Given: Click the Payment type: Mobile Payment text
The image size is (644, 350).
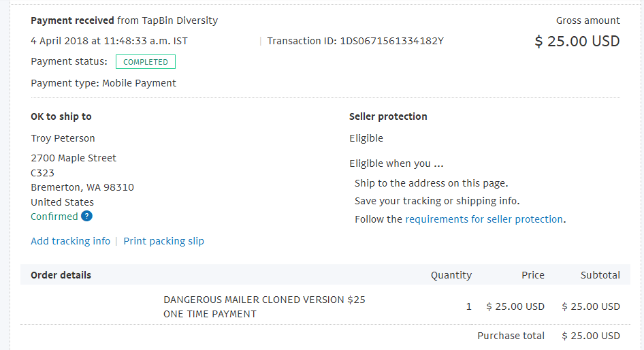Looking at the screenshot, I should click(x=103, y=83).
